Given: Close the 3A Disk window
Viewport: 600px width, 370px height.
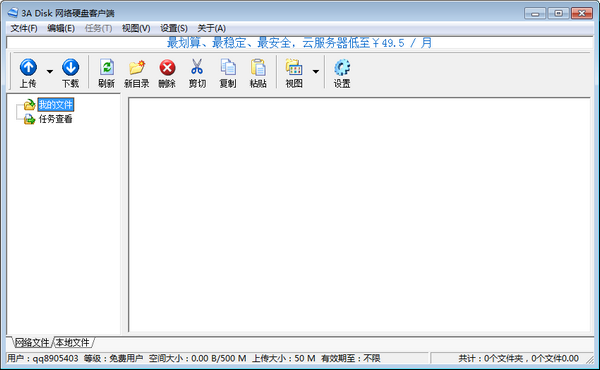Looking at the screenshot, I should [582, 13].
